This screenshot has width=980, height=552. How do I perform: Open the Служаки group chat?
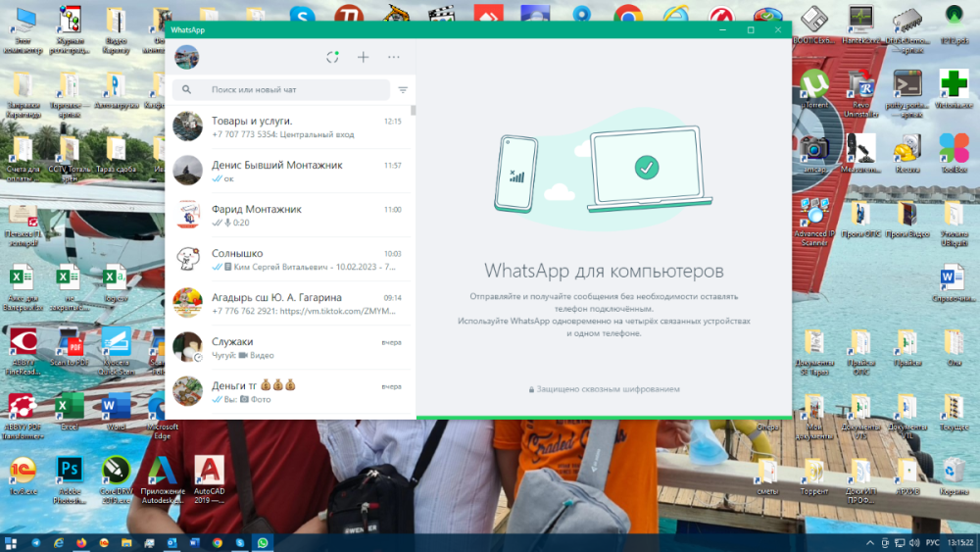click(x=289, y=348)
